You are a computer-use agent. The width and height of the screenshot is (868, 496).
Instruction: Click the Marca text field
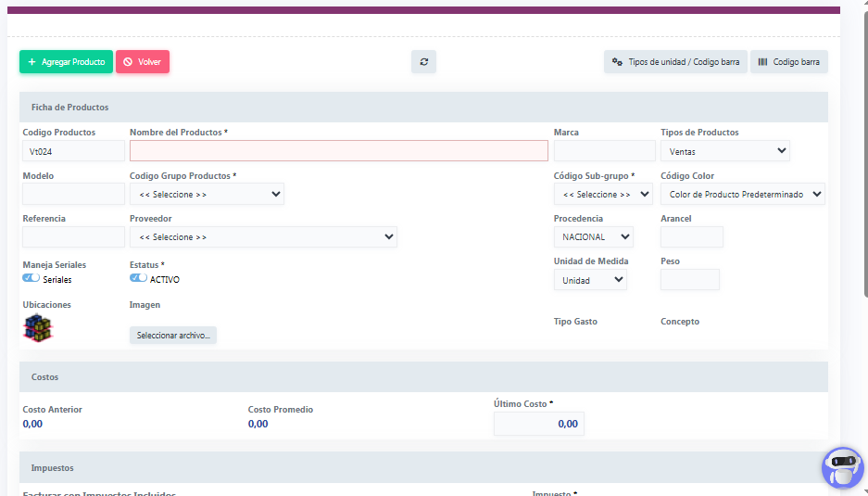pos(604,150)
